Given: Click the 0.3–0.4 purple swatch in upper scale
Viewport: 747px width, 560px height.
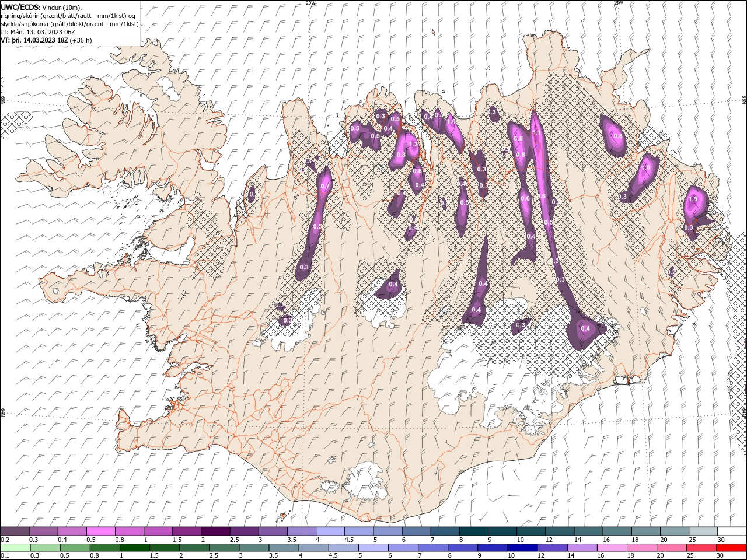Looking at the screenshot, I should coord(43,531).
